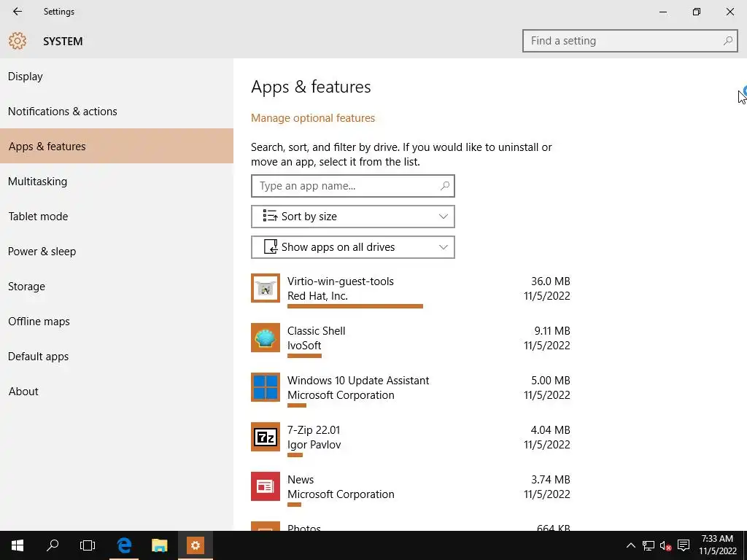Image resolution: width=747 pixels, height=560 pixels.
Task: Click the 3.74 MB size value
Action: tap(551, 480)
